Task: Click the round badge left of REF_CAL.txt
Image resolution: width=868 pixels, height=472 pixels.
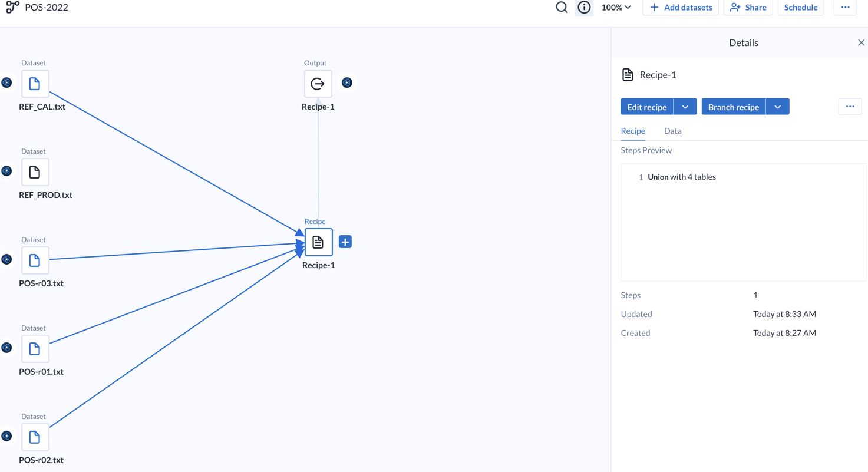Action: 6,82
